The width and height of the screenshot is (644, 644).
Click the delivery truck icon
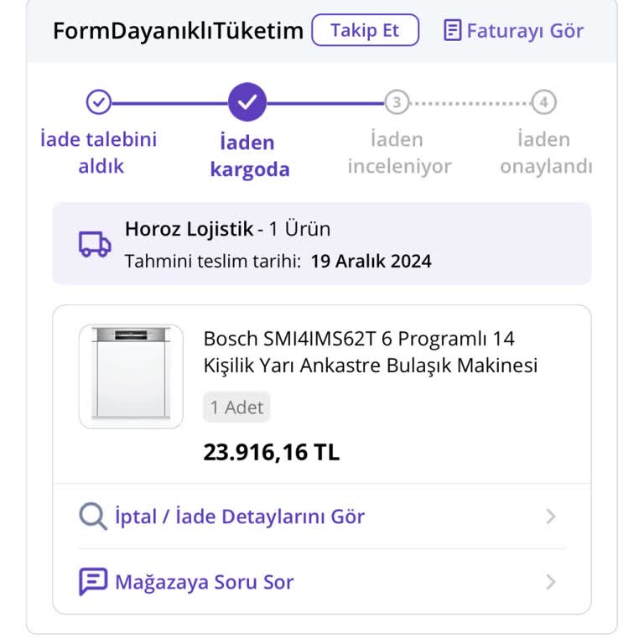(95, 244)
